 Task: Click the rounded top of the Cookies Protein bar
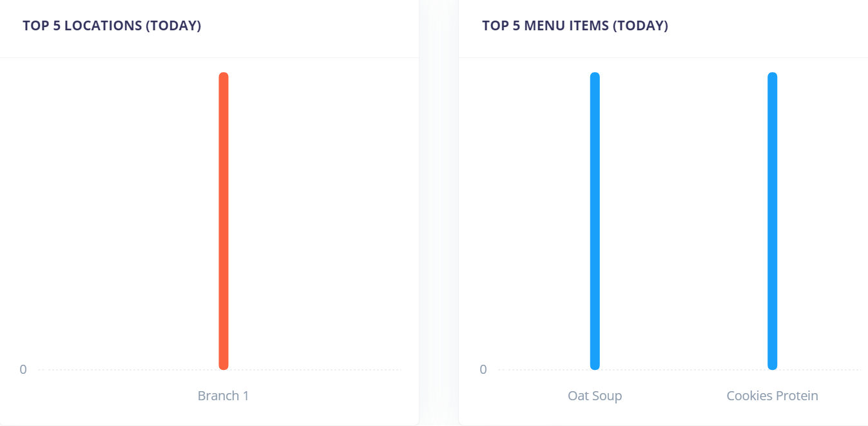click(x=772, y=76)
